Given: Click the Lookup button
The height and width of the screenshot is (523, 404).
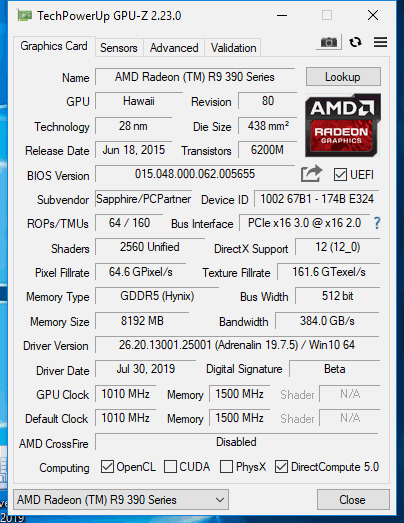Looking at the screenshot, I should (343, 77).
